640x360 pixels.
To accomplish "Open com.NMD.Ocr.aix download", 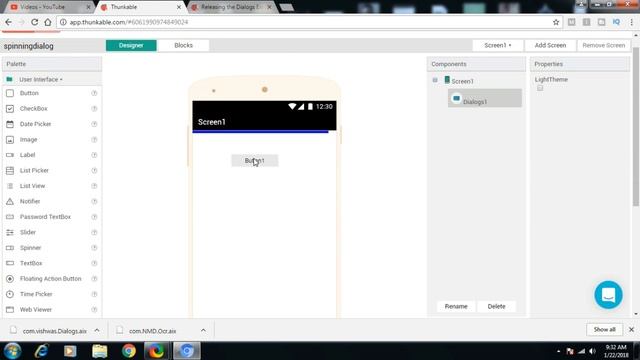I will 152,331.
